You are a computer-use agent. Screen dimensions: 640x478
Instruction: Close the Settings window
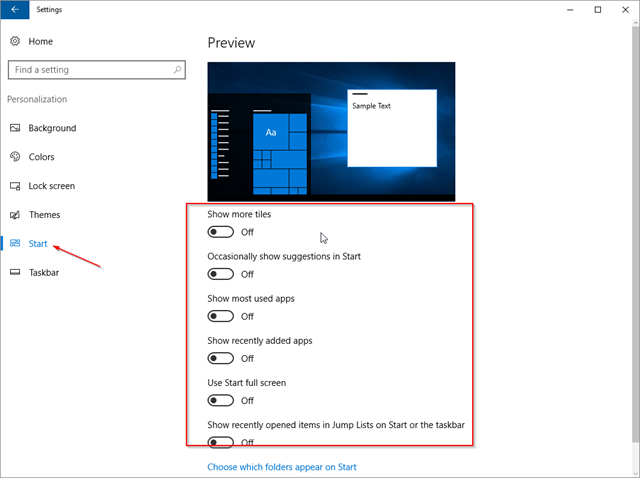(x=625, y=9)
